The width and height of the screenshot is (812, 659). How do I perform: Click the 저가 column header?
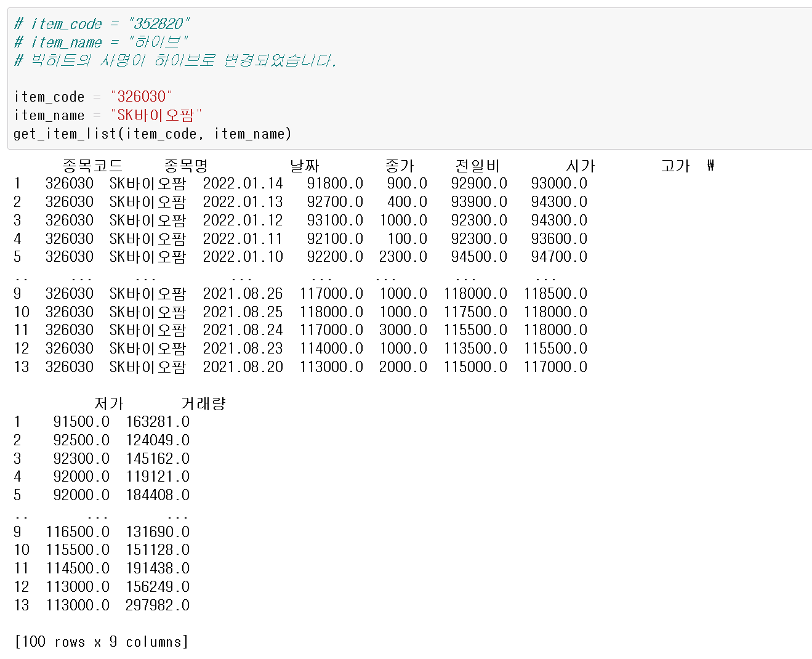pyautogui.click(x=109, y=403)
